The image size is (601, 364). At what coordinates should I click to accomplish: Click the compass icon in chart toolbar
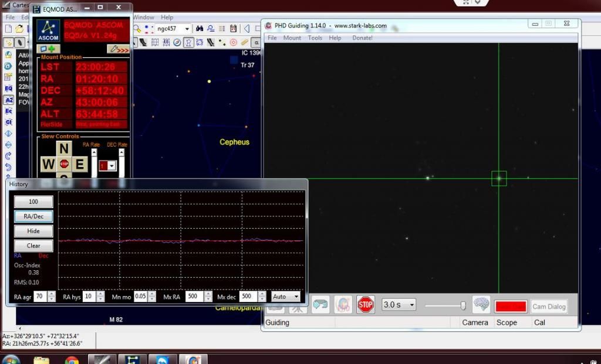click(x=177, y=42)
